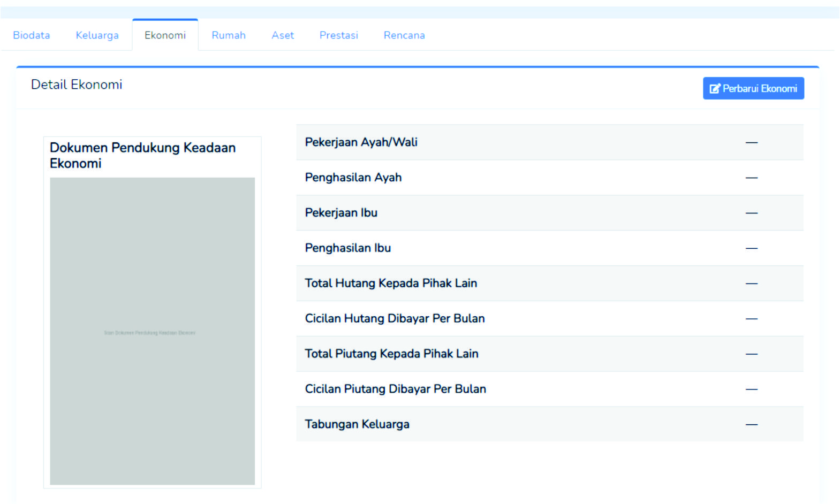Click the Perbarui Ekonomi button
This screenshot has height=504, width=840.
point(753,88)
